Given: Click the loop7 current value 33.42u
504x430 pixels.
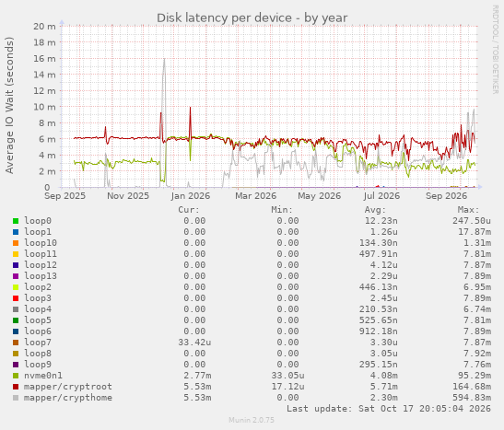Looking at the screenshot, I should (x=194, y=343).
